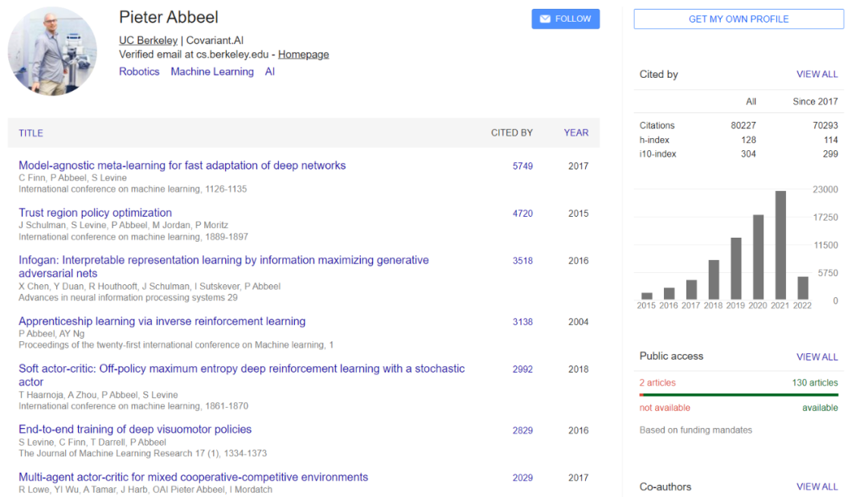Viewport: 868px width, 497px height.
Task: Click the envelope Follow button
Action: coord(565,19)
